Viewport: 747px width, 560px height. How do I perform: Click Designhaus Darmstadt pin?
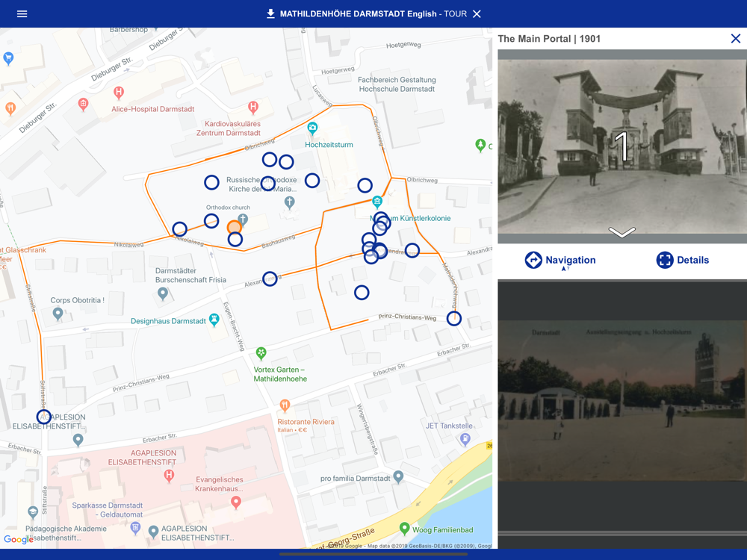point(214,320)
